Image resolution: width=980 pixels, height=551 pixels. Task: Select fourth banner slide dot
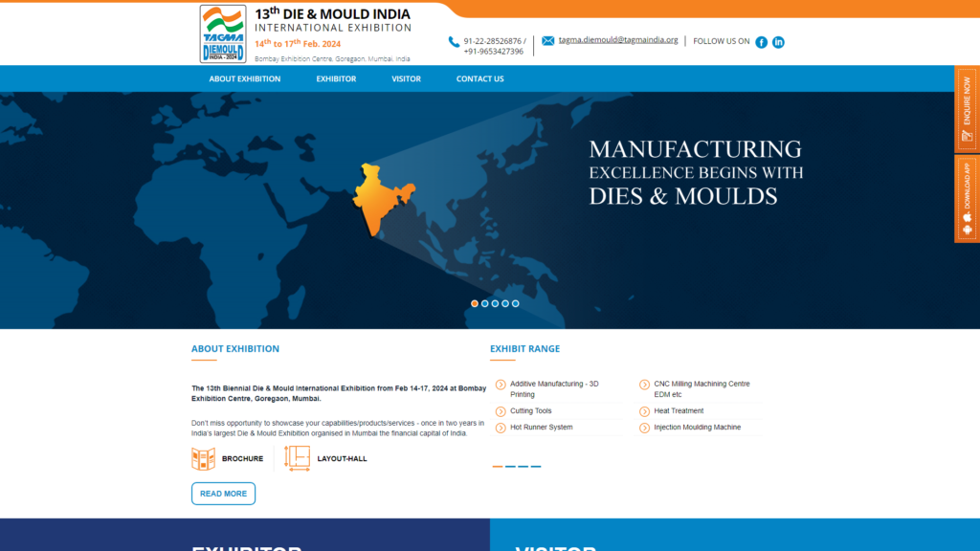[505, 303]
